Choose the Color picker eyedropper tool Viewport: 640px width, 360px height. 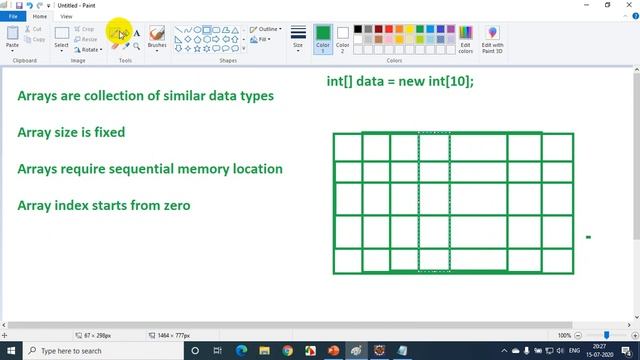[x=126, y=47]
